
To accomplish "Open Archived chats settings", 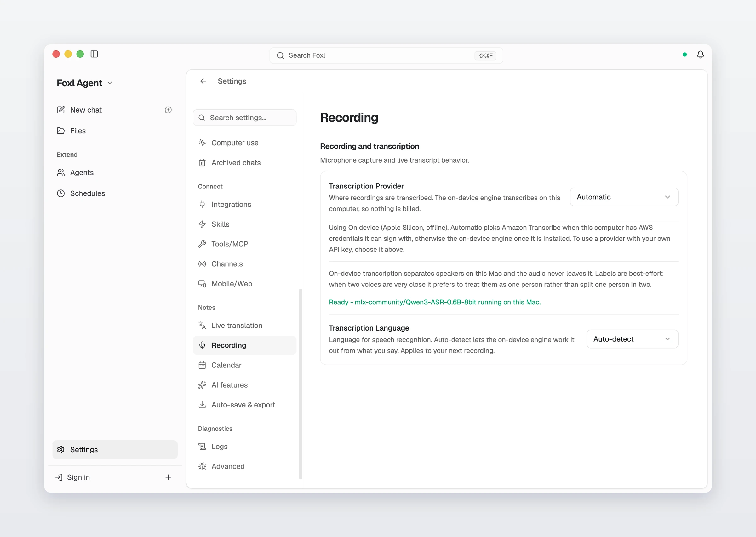I will pyautogui.click(x=244, y=163).
